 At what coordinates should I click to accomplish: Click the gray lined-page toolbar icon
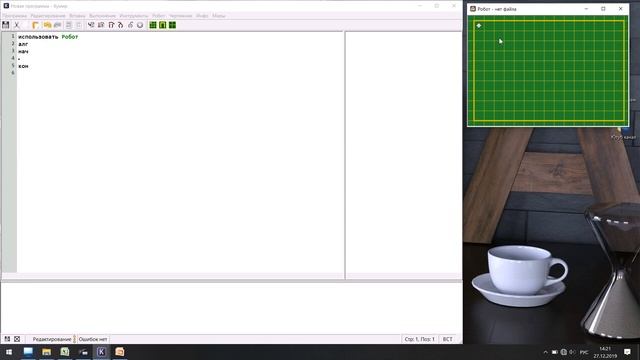click(69, 25)
